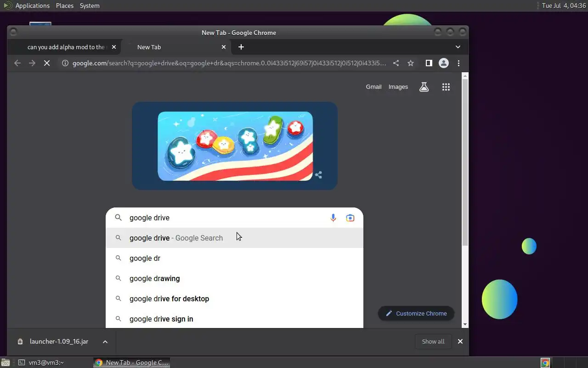Click the pencil icon on Customize Chrome
This screenshot has width=588, height=368.
[389, 314]
